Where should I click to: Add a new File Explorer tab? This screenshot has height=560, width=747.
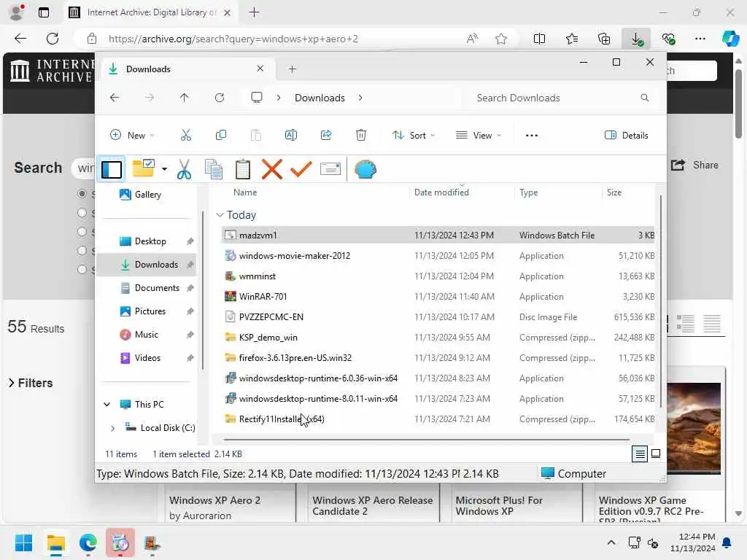[x=292, y=69]
